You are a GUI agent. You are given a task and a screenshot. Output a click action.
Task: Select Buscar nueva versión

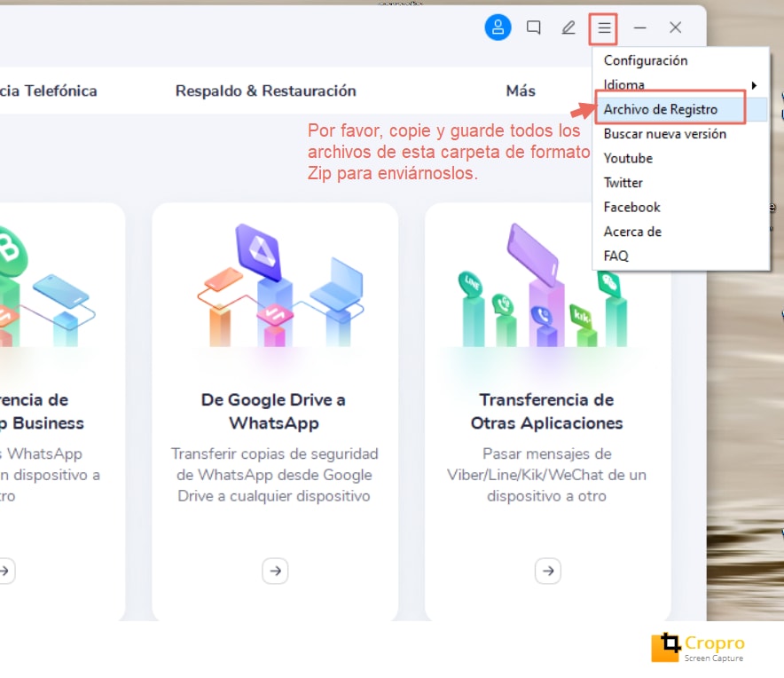(x=664, y=134)
